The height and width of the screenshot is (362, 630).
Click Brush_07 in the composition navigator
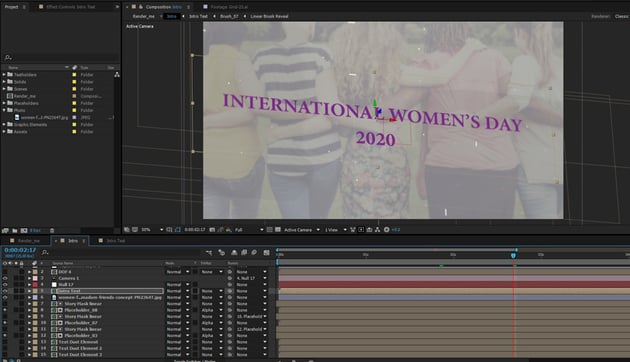pos(229,16)
